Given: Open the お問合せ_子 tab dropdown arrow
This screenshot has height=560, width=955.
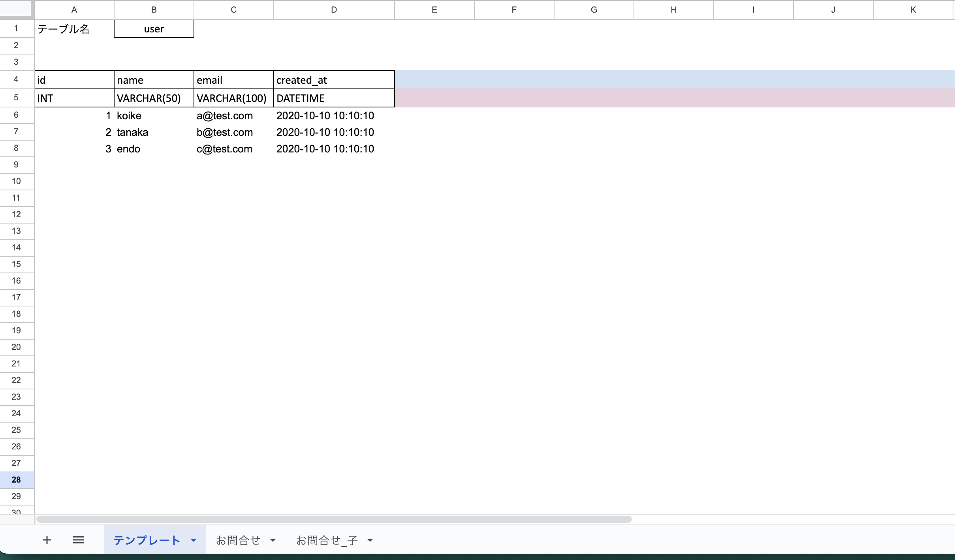Looking at the screenshot, I should pos(370,540).
